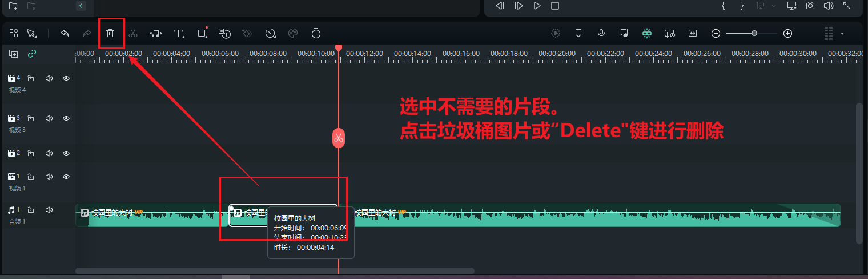
Task: Lock audio track 1
Action: click(31, 210)
